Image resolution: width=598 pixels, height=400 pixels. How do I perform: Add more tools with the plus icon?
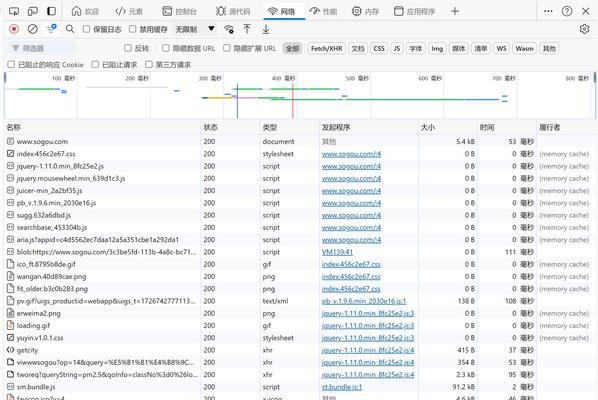pos(455,11)
